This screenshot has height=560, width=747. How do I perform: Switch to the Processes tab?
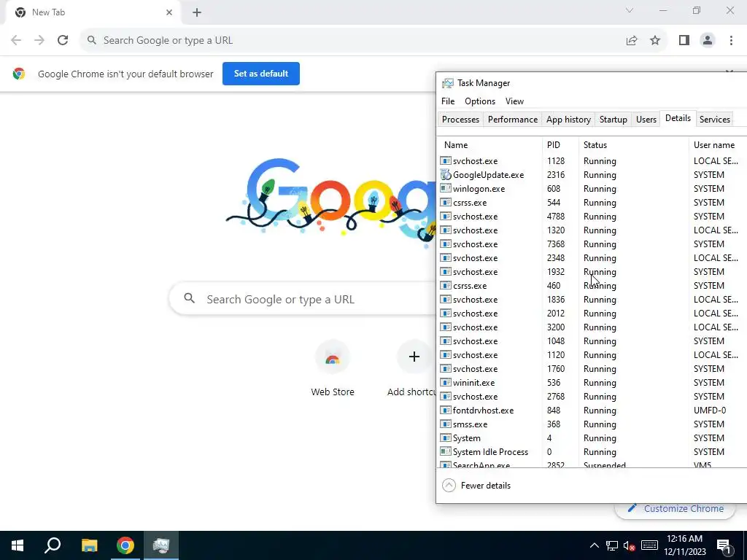tap(461, 120)
